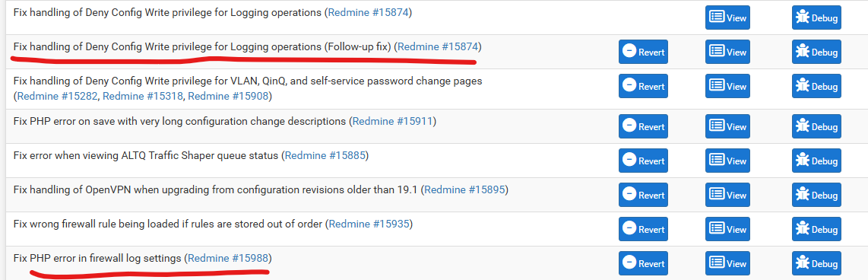
Task: Open Redmine #15895 link
Action: [x=464, y=190]
